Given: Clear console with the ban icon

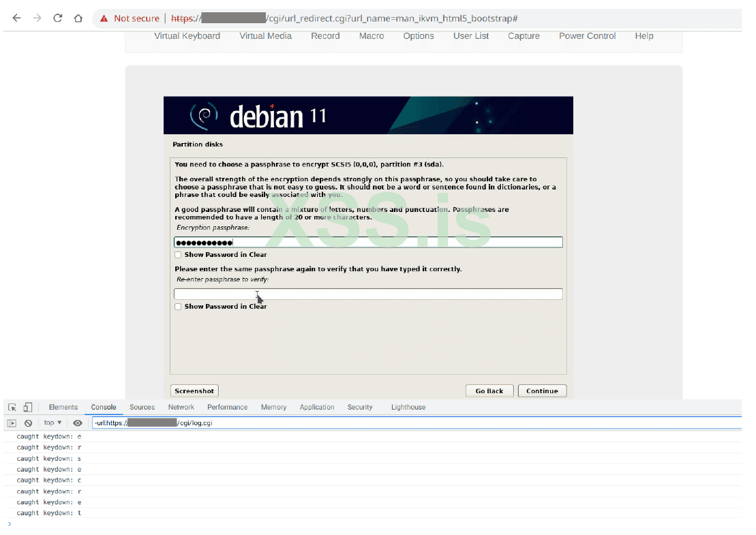Looking at the screenshot, I should coord(29,423).
